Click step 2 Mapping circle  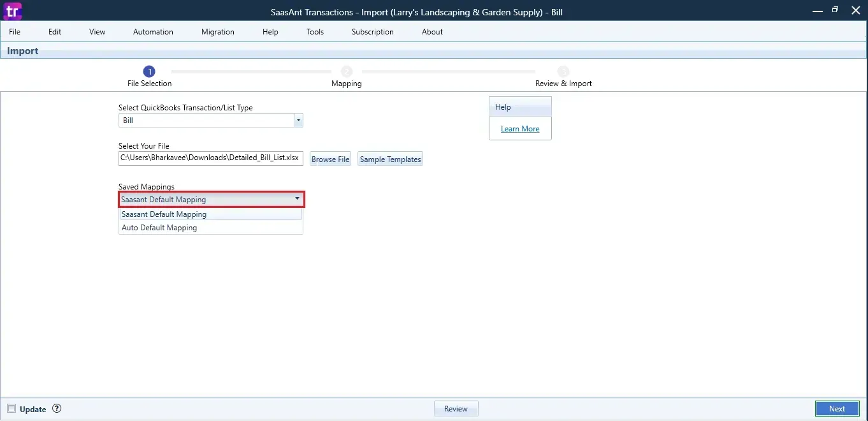click(347, 71)
